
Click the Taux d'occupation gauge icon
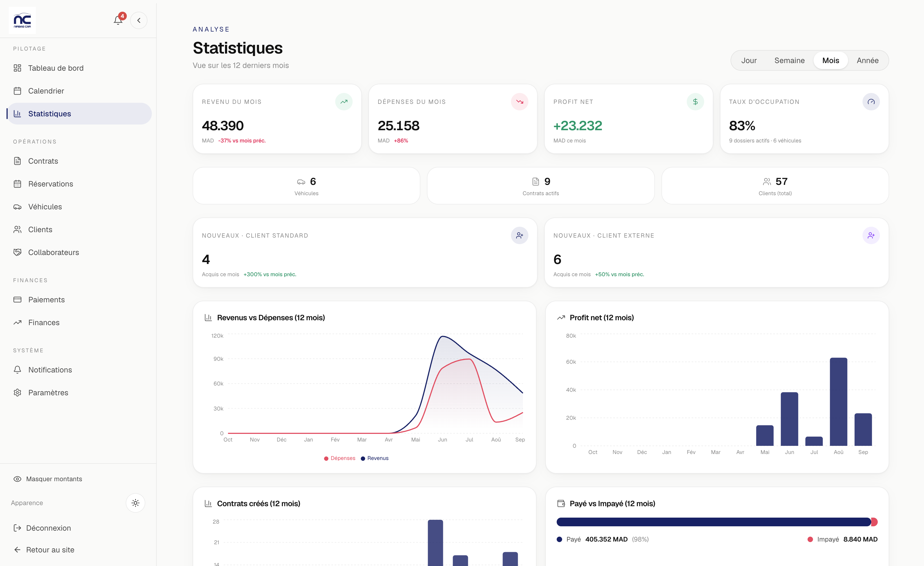871,102
